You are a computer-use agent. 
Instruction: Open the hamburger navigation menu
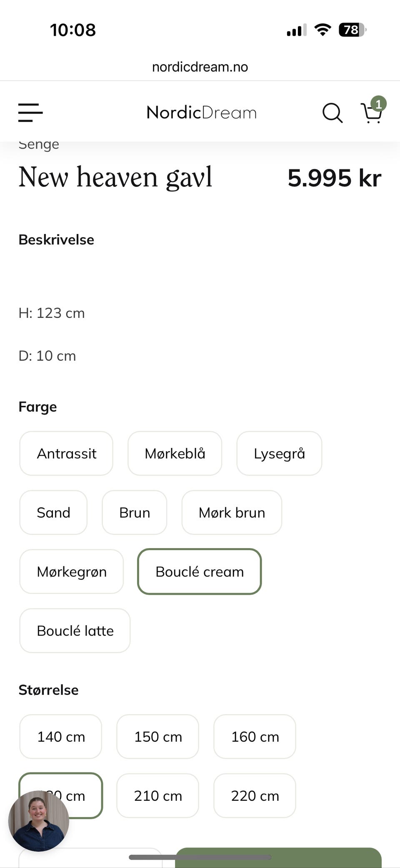[x=30, y=113]
